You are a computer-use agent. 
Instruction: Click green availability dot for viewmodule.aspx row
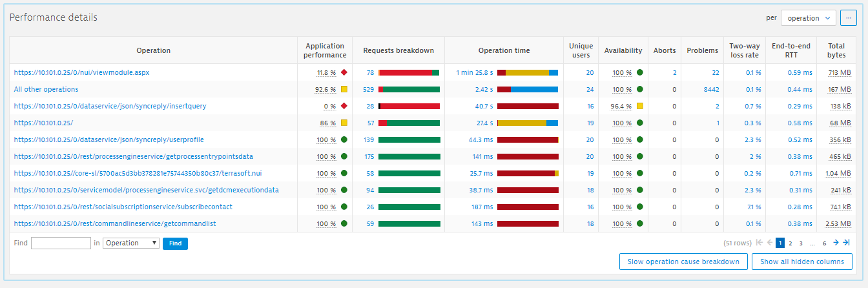point(639,72)
